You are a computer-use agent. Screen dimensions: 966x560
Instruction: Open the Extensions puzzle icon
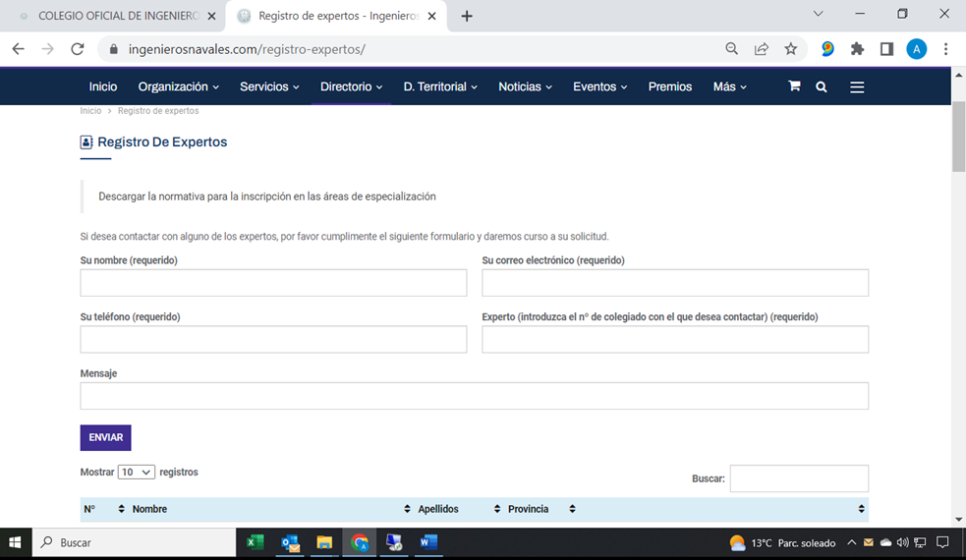pyautogui.click(x=857, y=49)
